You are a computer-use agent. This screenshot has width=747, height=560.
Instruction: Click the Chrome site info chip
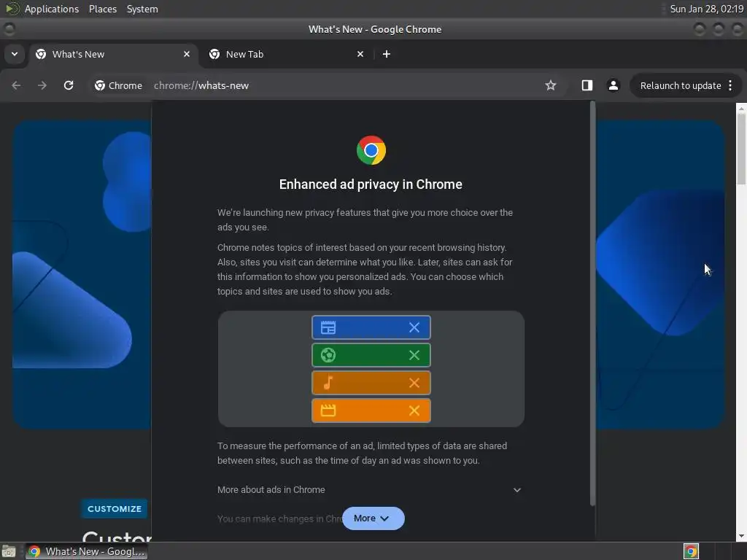(119, 85)
